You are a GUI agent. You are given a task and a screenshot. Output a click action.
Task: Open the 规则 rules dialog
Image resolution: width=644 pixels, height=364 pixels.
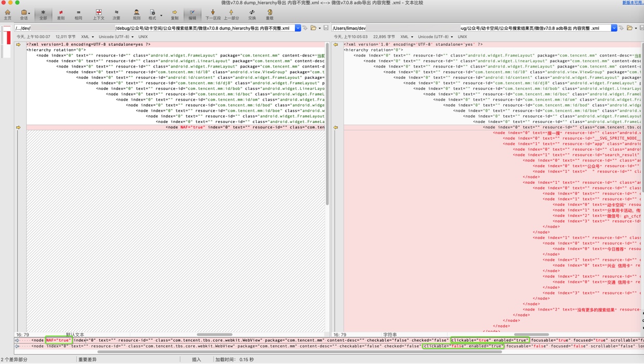tap(137, 15)
